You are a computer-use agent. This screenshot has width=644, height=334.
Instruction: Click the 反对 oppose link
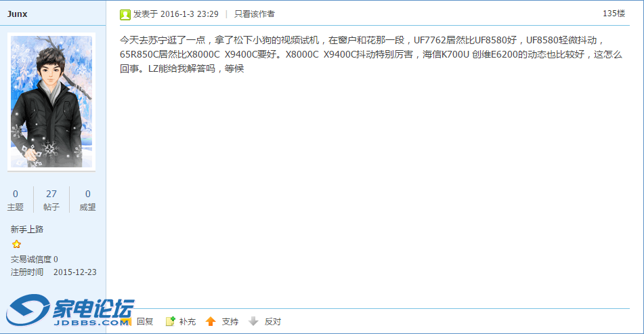(x=273, y=322)
